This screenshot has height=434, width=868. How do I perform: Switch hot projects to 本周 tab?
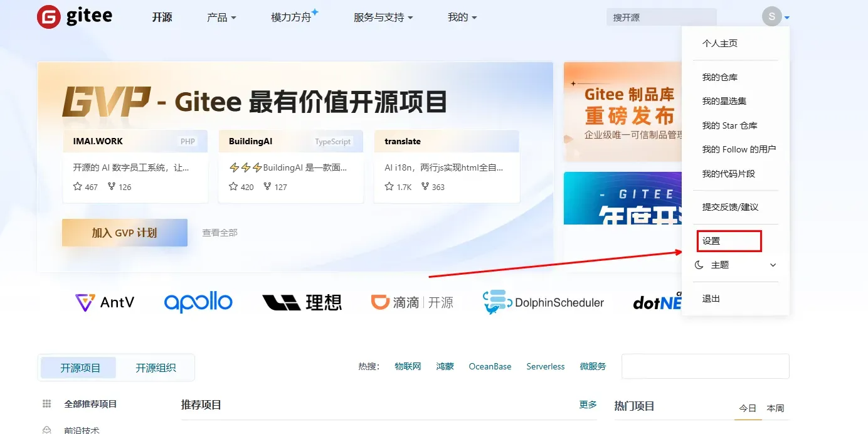tap(776, 408)
